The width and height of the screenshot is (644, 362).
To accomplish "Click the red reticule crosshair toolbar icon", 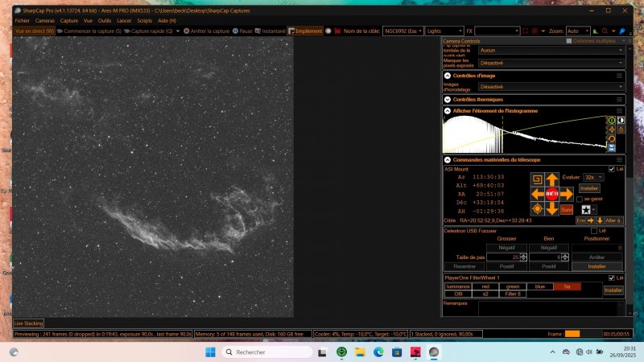I will click(535, 31).
